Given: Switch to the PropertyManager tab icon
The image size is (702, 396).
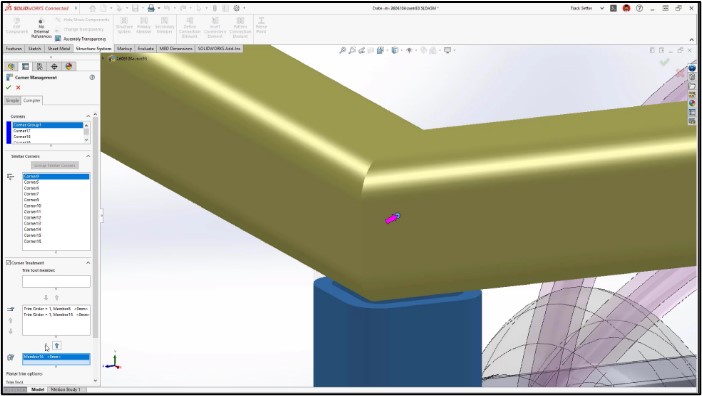Looking at the screenshot, I should coord(26,66).
